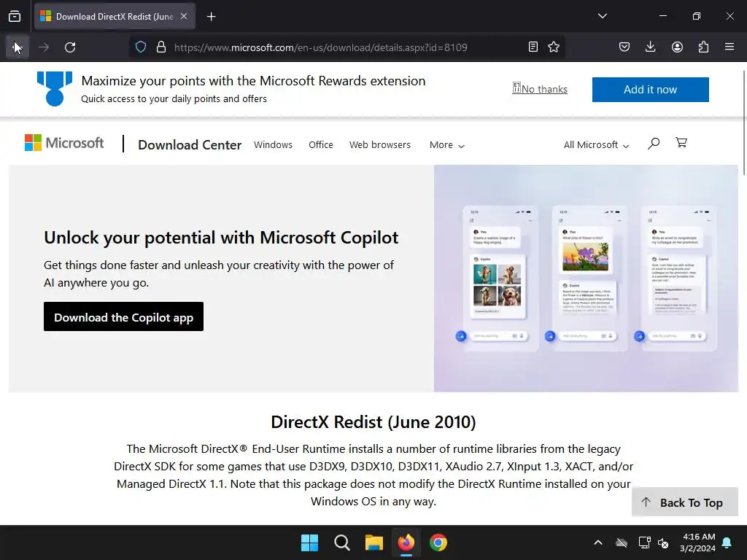Expand the More navigation dropdown

(447, 145)
